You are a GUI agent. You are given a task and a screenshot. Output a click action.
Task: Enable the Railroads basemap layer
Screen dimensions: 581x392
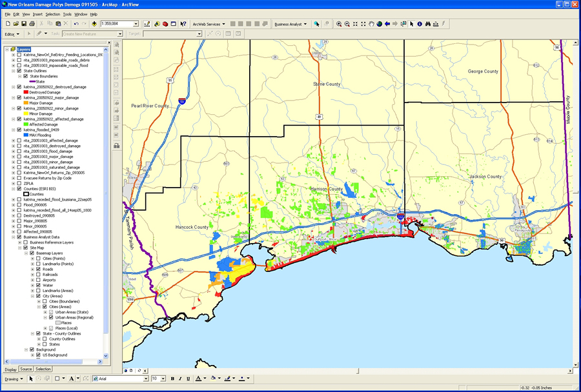[x=38, y=275]
